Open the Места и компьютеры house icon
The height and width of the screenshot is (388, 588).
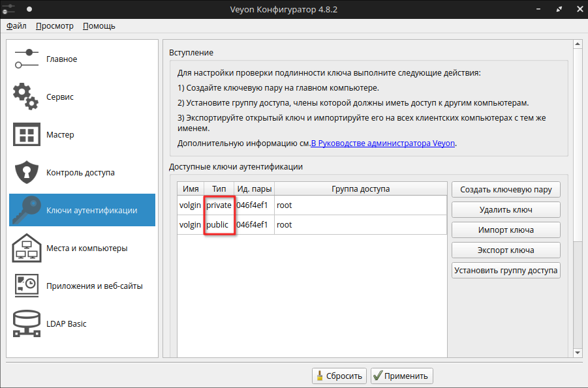point(26,248)
